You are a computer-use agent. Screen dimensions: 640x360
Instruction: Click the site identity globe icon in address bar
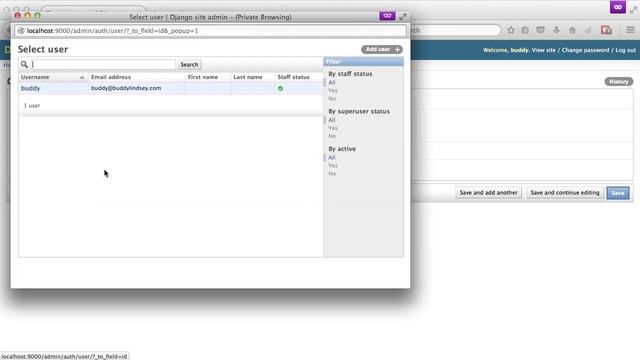click(21, 31)
